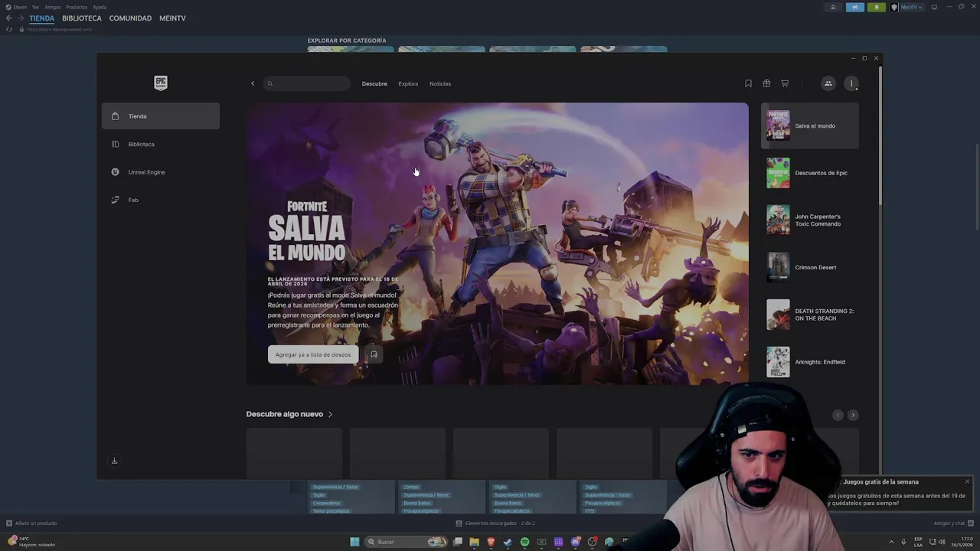Open the Epic friends icon
Viewport: 980px width, 551px height.
click(828, 83)
